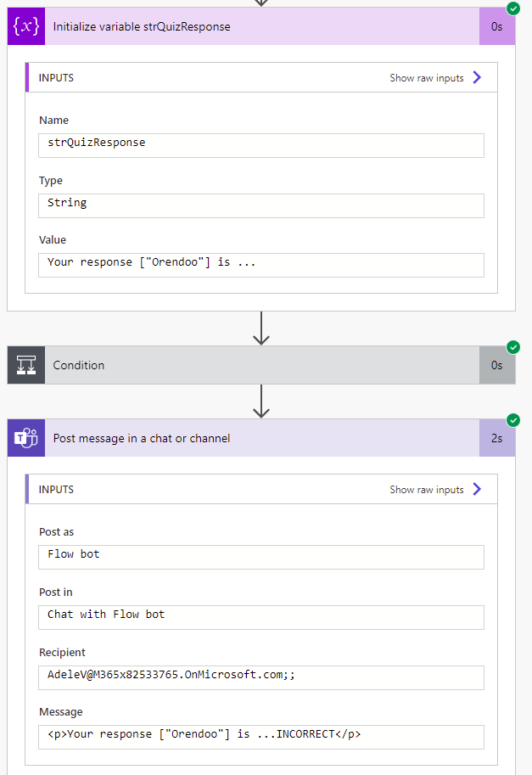Open raw inputs chevron for Post message

[477, 489]
